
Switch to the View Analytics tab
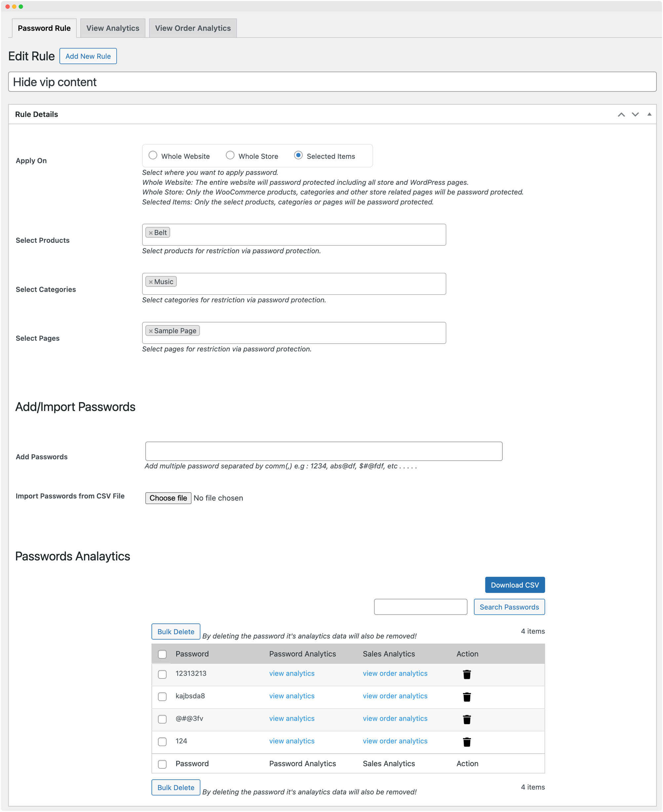113,28
